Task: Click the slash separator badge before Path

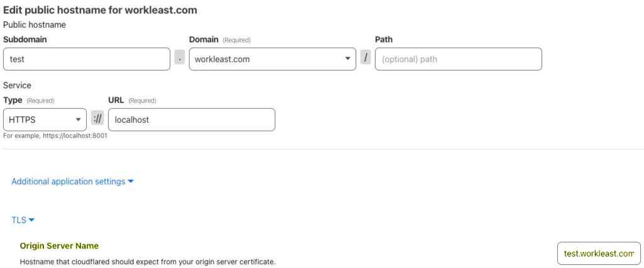Action: (365, 57)
